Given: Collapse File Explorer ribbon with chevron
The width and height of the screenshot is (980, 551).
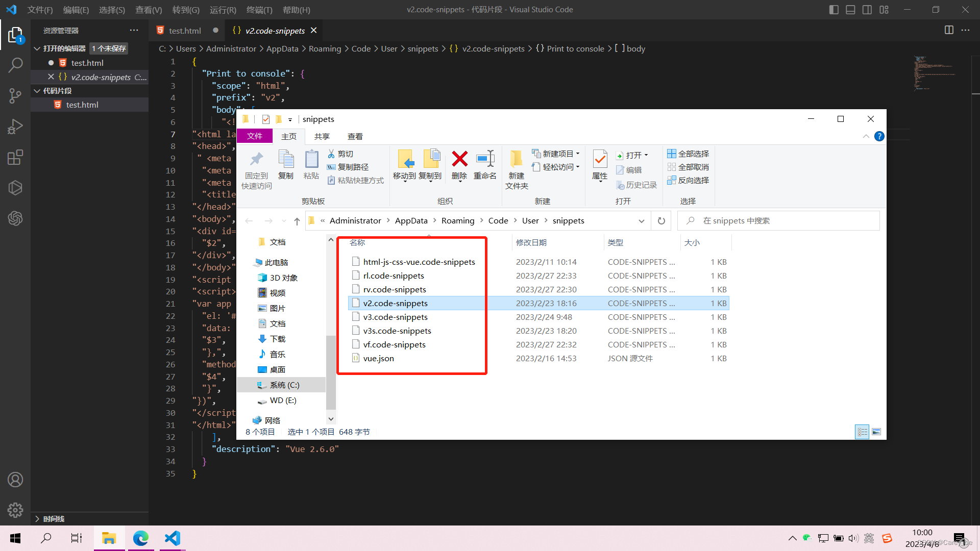Looking at the screenshot, I should tap(866, 136).
